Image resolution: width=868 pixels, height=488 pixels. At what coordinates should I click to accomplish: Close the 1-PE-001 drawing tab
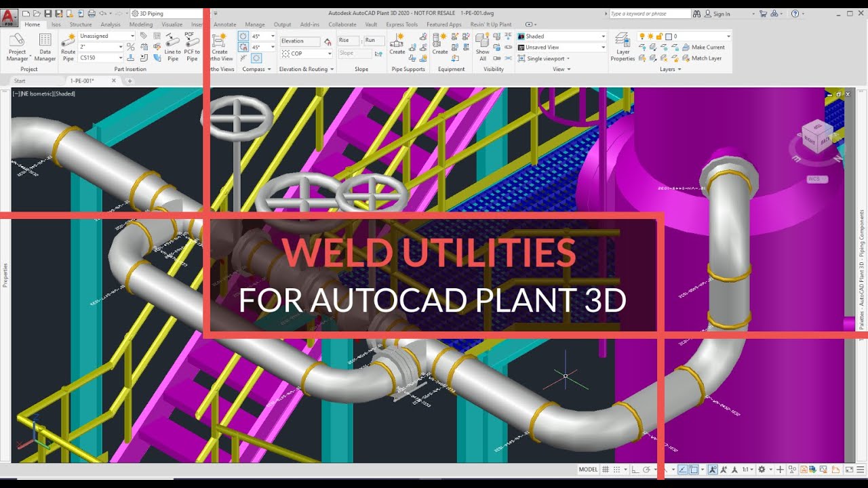114,81
